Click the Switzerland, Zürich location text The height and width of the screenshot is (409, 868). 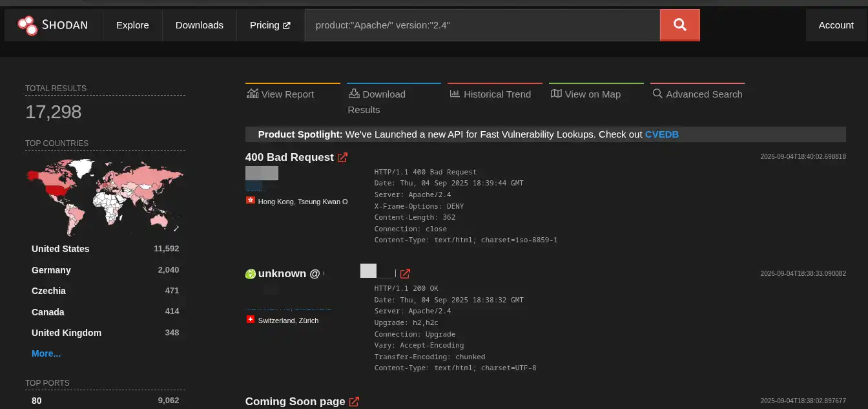coord(288,320)
